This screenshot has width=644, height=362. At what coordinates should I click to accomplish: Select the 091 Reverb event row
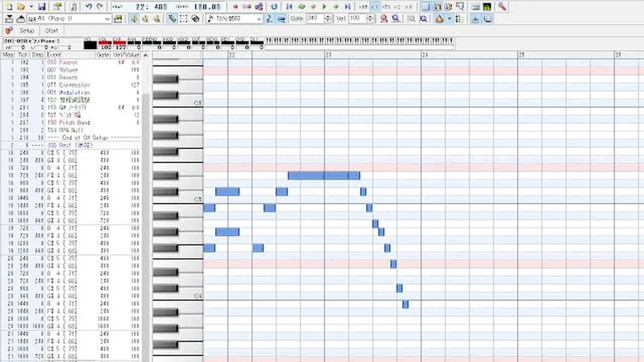[x=71, y=77]
